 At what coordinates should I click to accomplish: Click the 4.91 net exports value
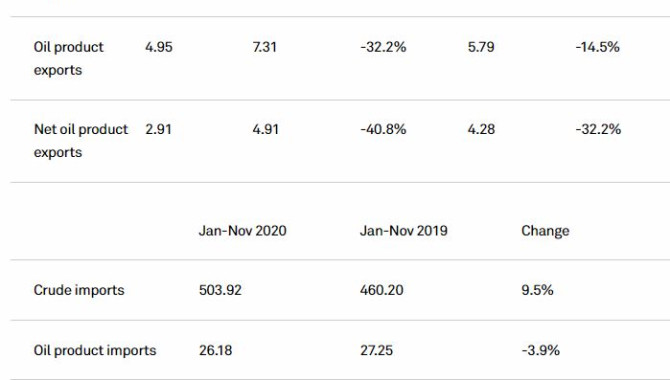click(x=265, y=130)
